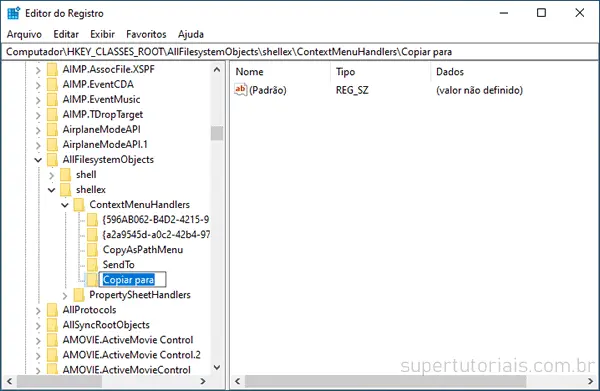Expand the AllProtocols key
Image resolution: width=600 pixels, height=391 pixels.
[x=38, y=311]
